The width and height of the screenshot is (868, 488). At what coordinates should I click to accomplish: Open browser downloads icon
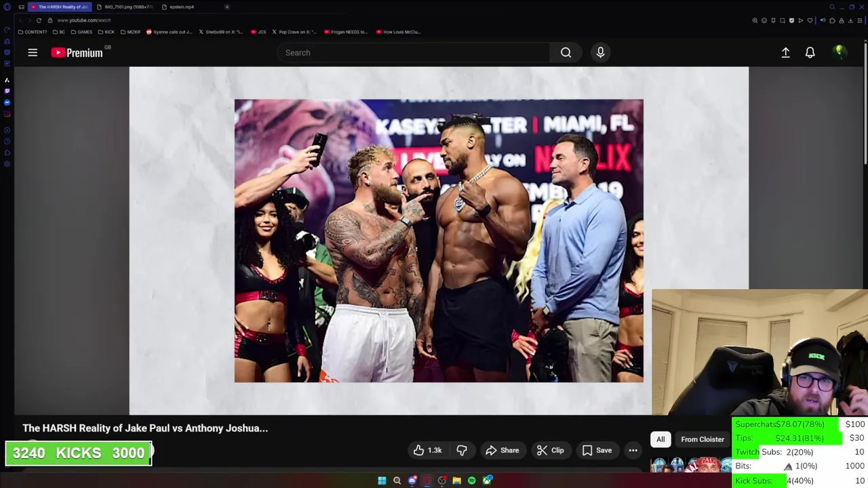(x=850, y=20)
